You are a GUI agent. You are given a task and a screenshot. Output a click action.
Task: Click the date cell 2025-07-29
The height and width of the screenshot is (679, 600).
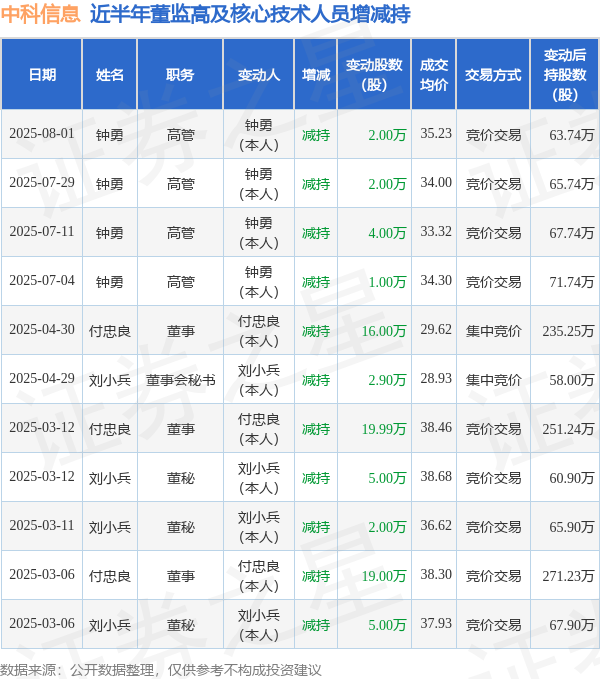click(x=42, y=182)
